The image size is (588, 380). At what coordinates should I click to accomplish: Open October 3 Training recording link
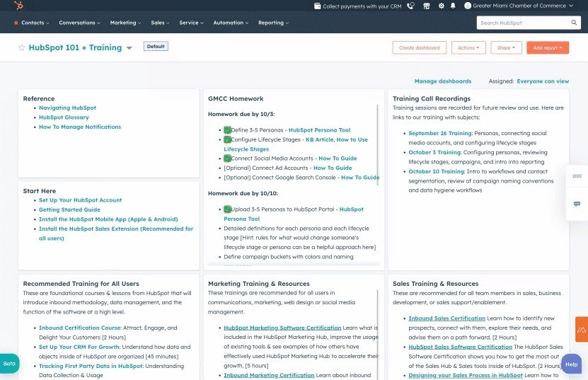click(x=435, y=152)
